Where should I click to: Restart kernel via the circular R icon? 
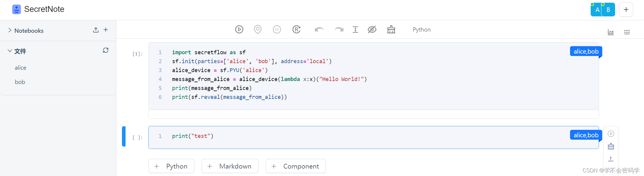tap(296, 29)
